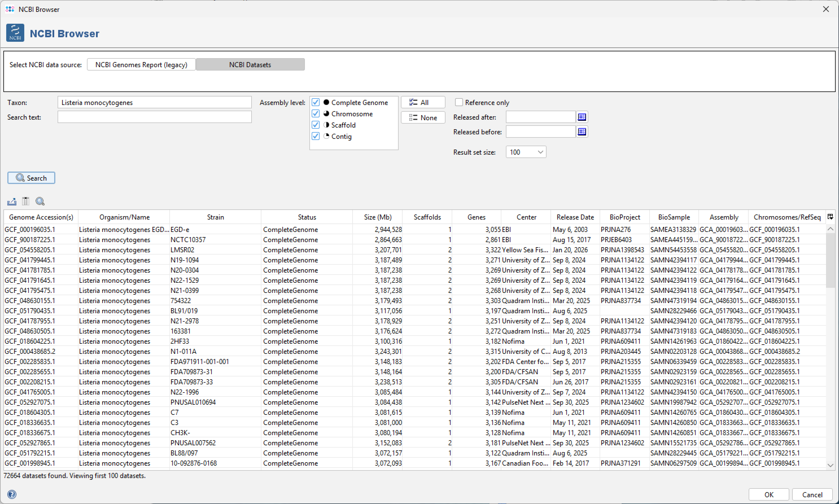Uncheck the Complete Genome assembly level
The image size is (839, 504).
click(316, 102)
